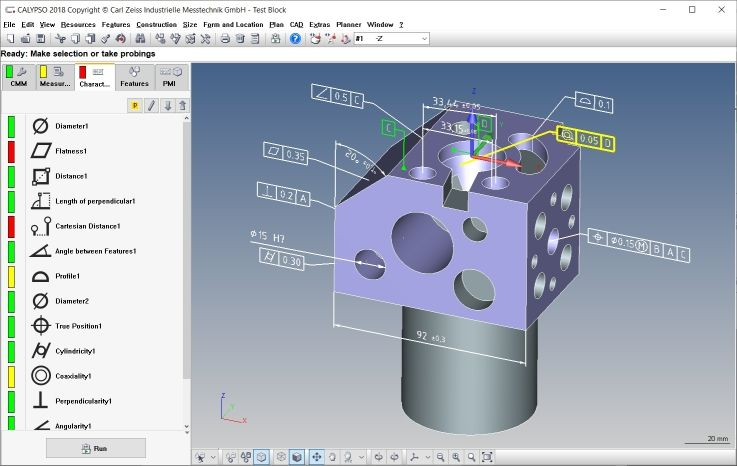Move characteristic up with up arrow icon
This screenshot has height=466, width=737.
tap(183, 105)
